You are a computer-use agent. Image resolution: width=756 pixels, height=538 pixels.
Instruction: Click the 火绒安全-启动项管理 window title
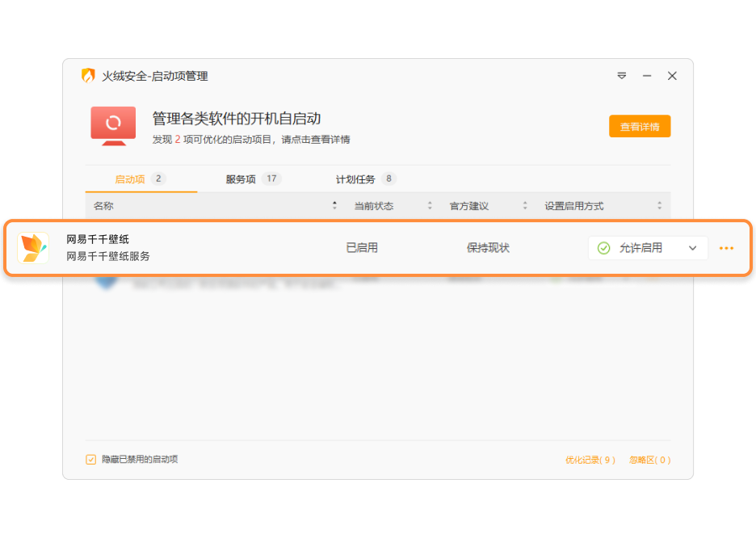coord(155,76)
